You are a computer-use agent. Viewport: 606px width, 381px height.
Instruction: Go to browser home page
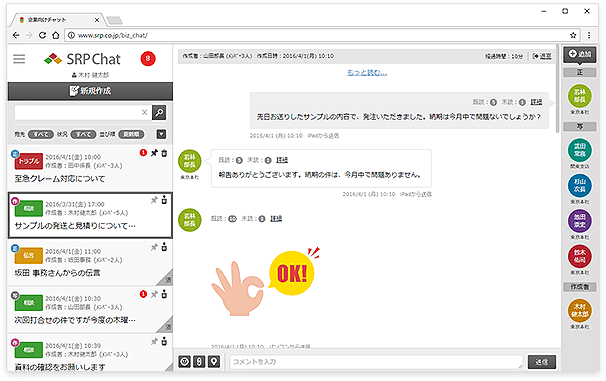tap(56, 35)
